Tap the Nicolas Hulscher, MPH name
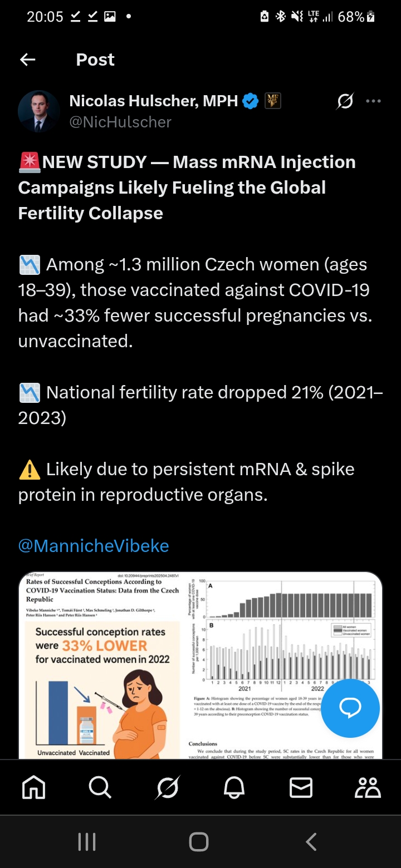Image resolution: width=401 pixels, height=868 pixels. [x=154, y=101]
